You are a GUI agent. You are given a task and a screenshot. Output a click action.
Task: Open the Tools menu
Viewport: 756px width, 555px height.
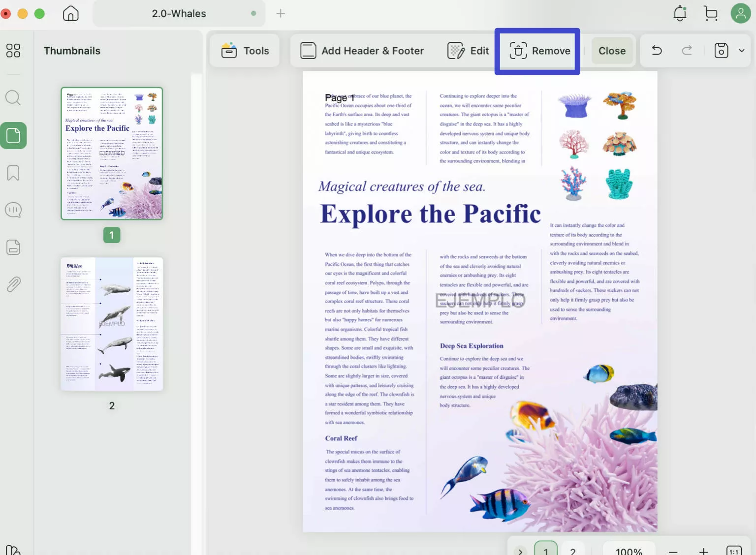click(245, 51)
